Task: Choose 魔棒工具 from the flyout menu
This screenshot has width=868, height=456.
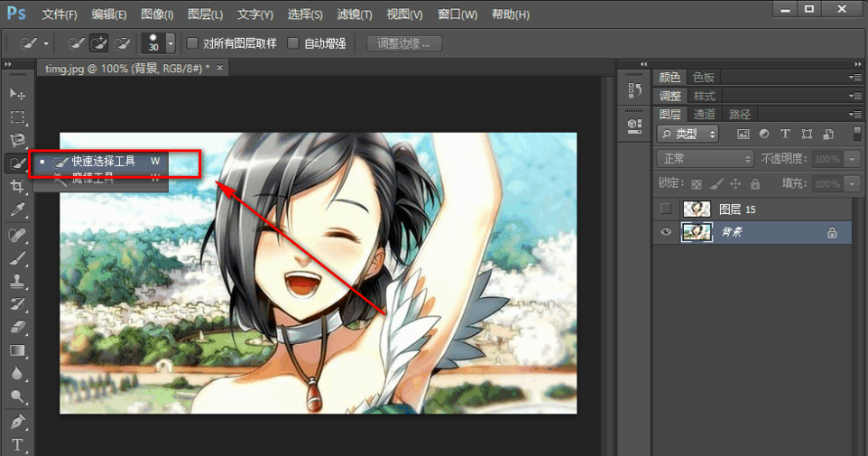Action: coord(94,179)
